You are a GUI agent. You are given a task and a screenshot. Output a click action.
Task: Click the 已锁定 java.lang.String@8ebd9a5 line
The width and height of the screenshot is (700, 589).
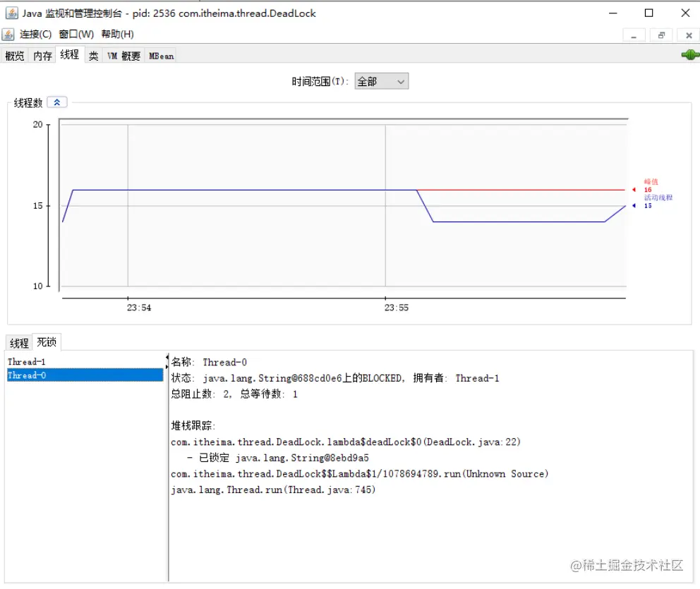[278, 458]
